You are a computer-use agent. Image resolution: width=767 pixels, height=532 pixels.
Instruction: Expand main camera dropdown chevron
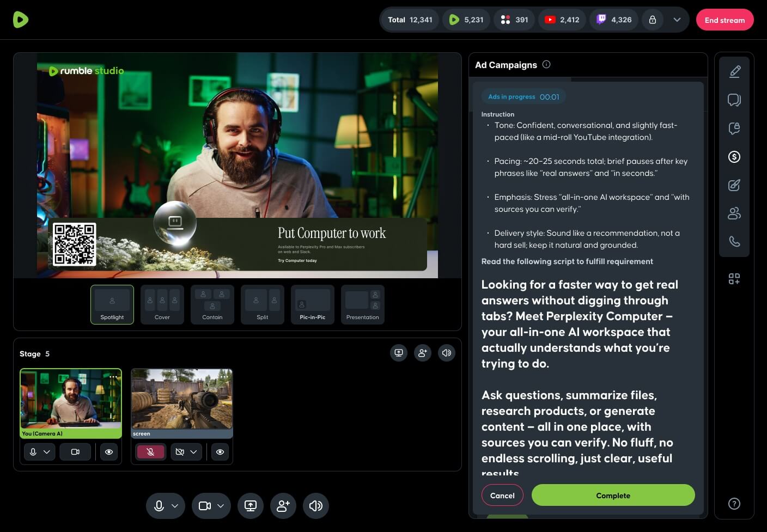221,506
